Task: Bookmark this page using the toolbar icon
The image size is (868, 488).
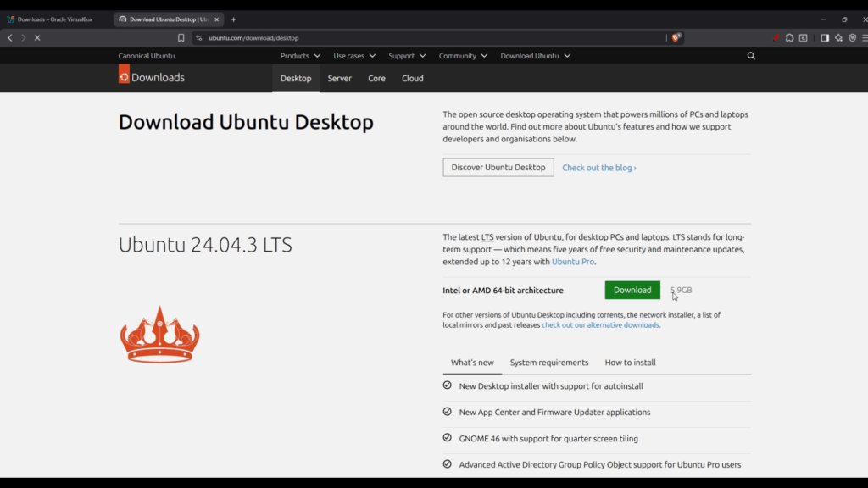Action: click(181, 37)
